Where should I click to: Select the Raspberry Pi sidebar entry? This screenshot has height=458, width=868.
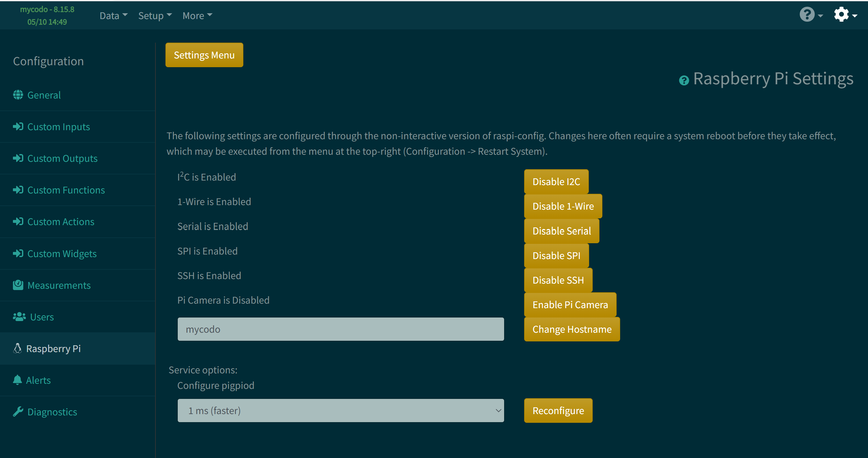[x=54, y=349]
